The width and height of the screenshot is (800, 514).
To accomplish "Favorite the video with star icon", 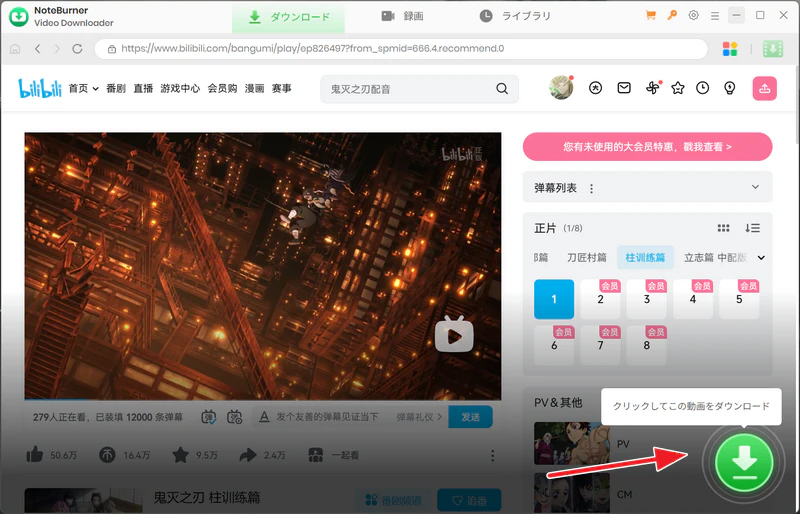I will pos(181,455).
